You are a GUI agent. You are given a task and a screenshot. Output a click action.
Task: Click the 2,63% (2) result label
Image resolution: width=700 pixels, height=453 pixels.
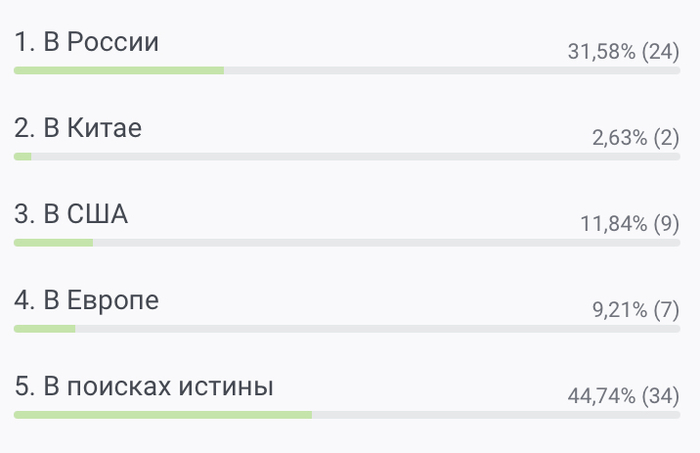click(x=636, y=138)
